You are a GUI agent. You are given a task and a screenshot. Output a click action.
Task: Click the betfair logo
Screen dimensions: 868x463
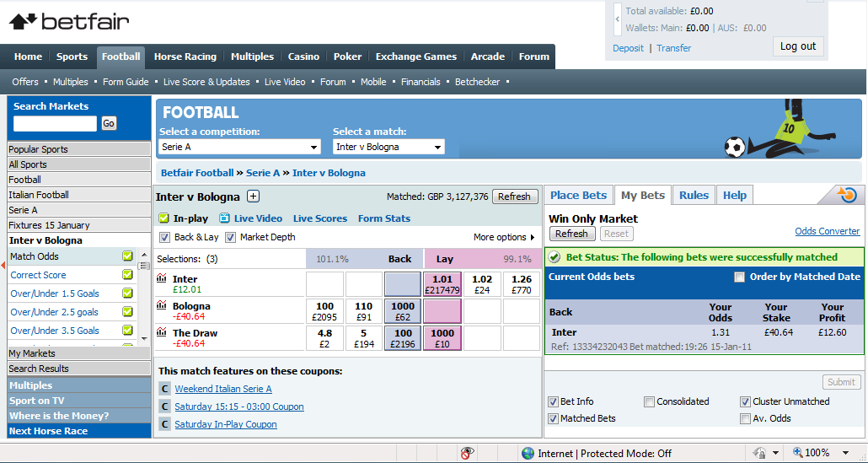coord(69,22)
